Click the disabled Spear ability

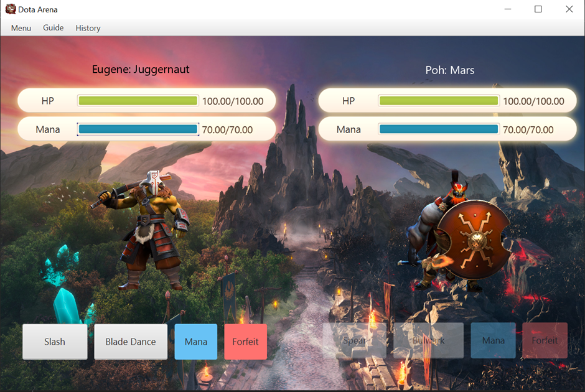(x=355, y=340)
